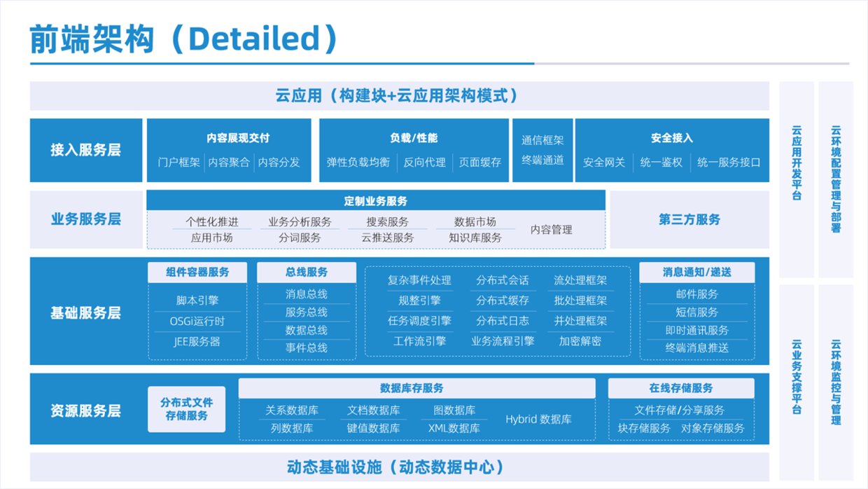Screen dimensions: 868x489
Task: Select the 基础服务层 label
Action: coord(85,312)
